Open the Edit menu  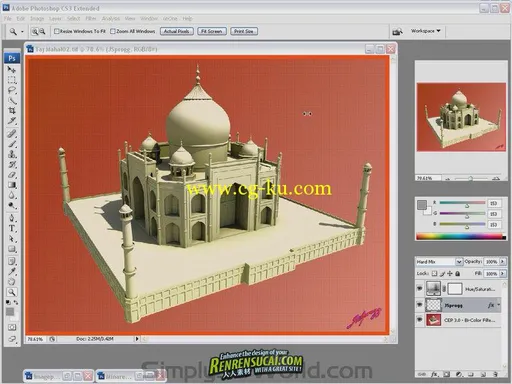click(21, 18)
